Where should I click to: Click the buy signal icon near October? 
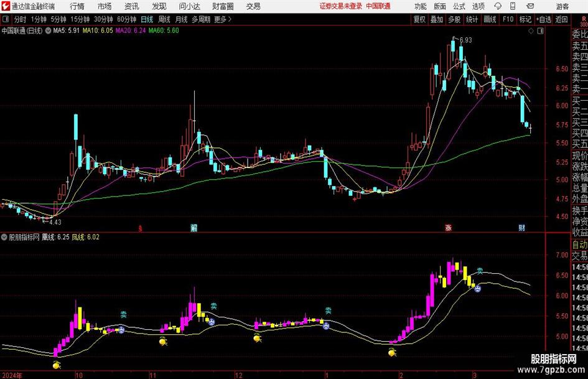(57, 364)
